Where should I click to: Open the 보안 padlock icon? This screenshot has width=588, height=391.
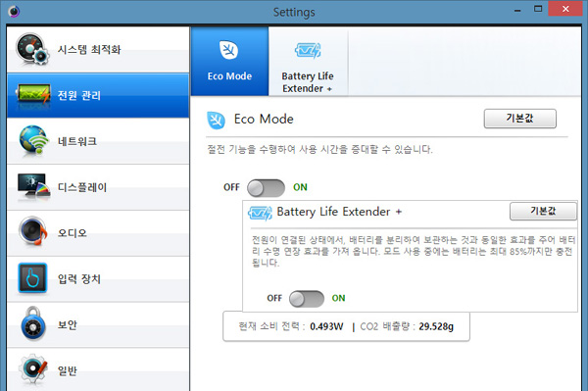tap(33, 323)
